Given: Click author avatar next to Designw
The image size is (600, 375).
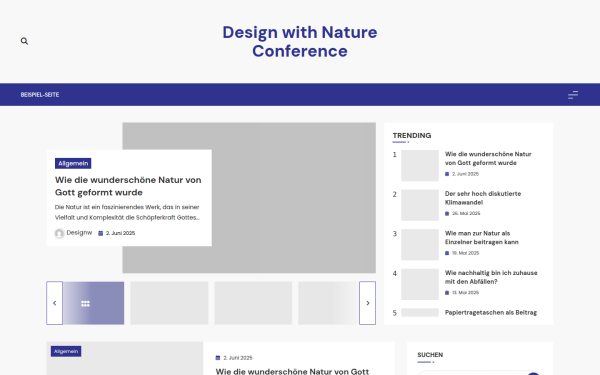Looking at the screenshot, I should tap(59, 233).
